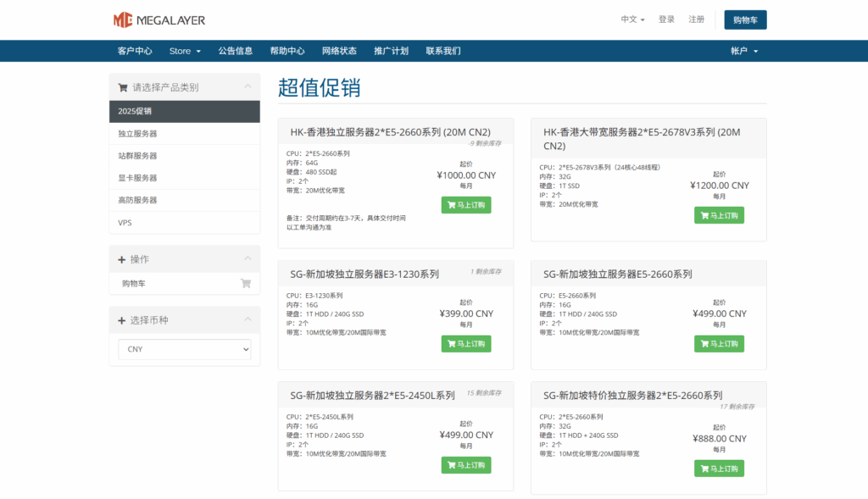Click the title SG-新加坡独立服务器E3-1230系列
This screenshot has height=499, width=868.
coord(364,274)
